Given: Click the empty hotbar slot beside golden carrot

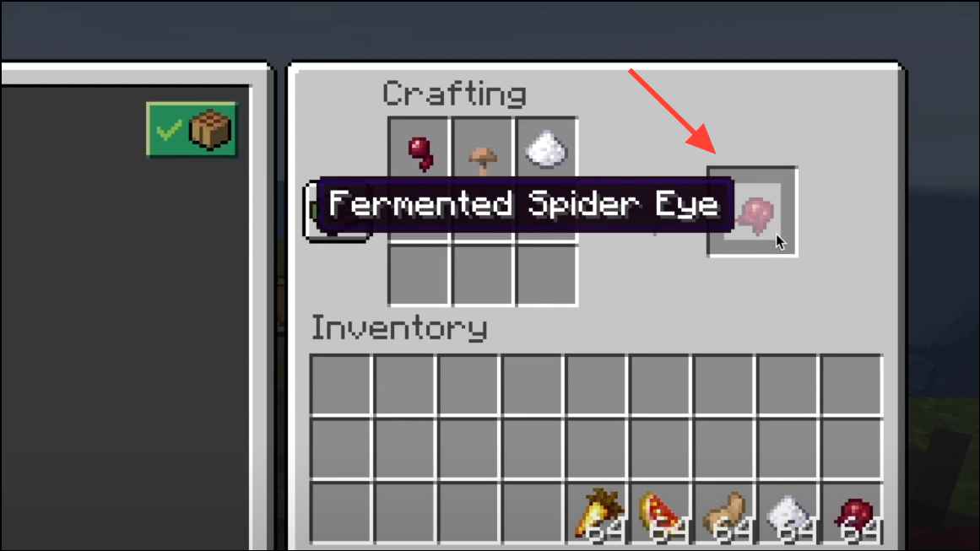Looking at the screenshot, I should pos(532,514).
